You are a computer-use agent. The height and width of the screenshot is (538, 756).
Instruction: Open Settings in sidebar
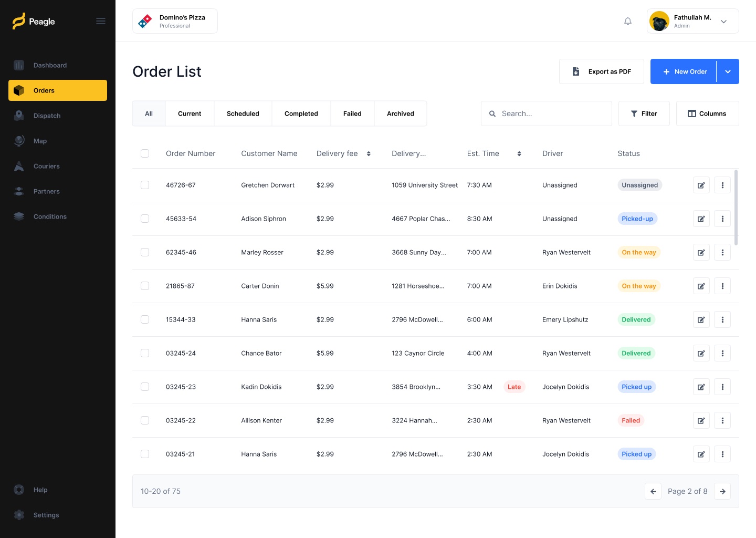58,515
